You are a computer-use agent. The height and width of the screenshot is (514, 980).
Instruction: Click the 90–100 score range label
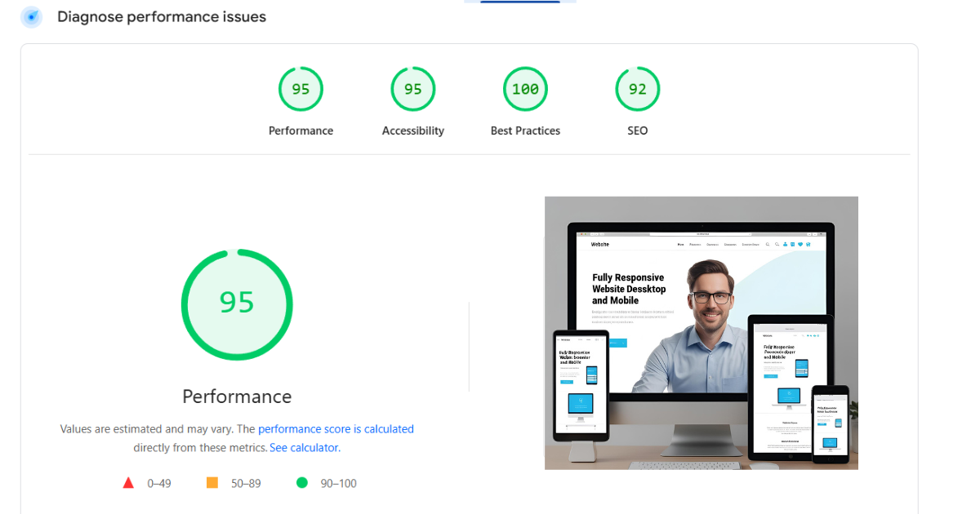point(338,483)
